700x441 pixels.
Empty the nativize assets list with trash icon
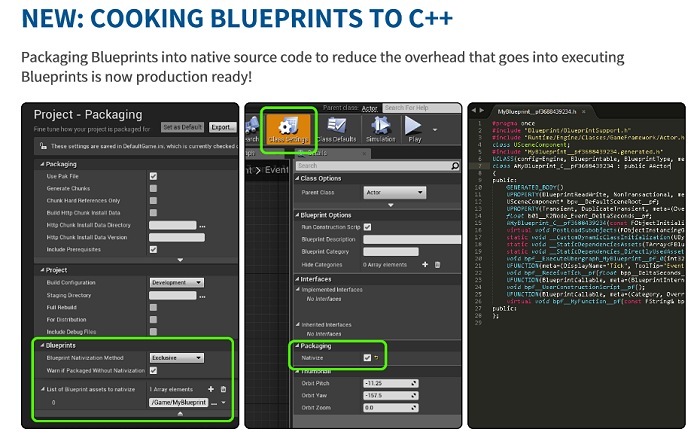tap(223, 389)
